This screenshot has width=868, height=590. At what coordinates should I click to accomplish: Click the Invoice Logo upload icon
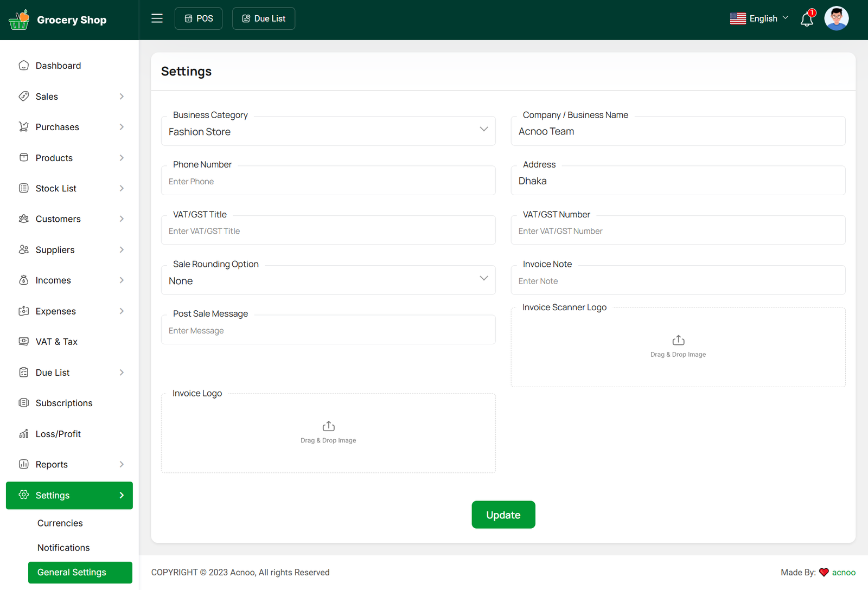(x=328, y=426)
